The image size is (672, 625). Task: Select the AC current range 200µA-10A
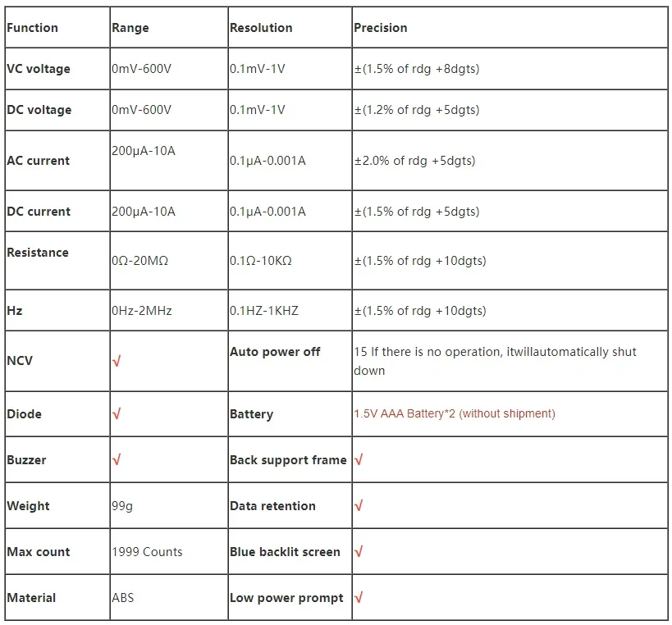(144, 151)
